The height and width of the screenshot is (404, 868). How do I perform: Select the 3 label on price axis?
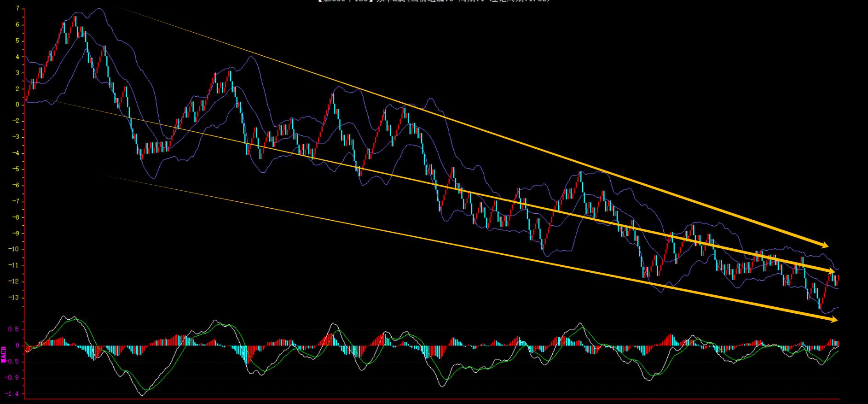click(17, 73)
